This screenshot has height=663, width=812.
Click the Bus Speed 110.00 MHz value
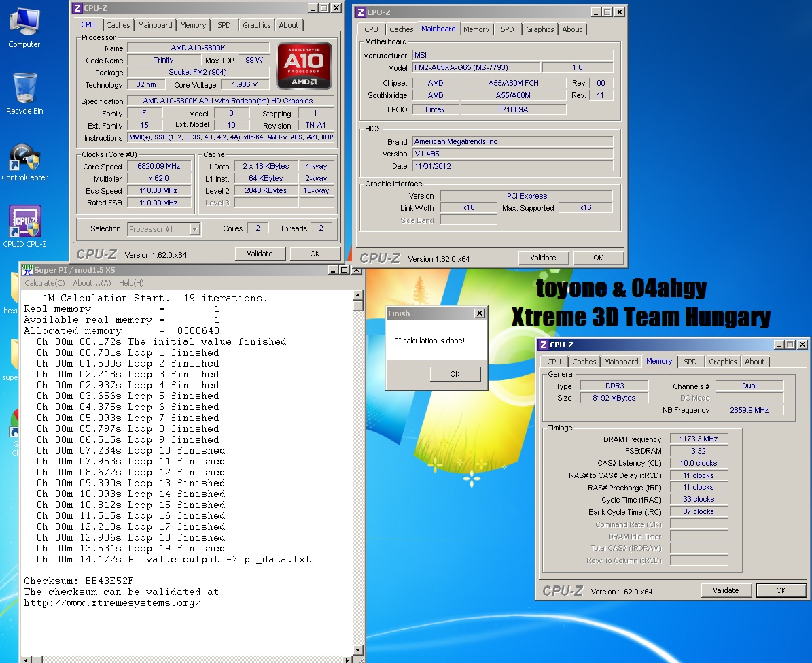tap(159, 190)
